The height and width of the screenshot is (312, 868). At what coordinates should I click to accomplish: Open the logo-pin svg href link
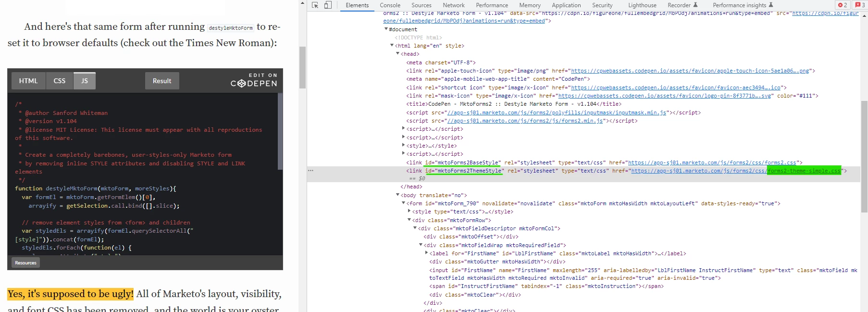tap(665, 96)
